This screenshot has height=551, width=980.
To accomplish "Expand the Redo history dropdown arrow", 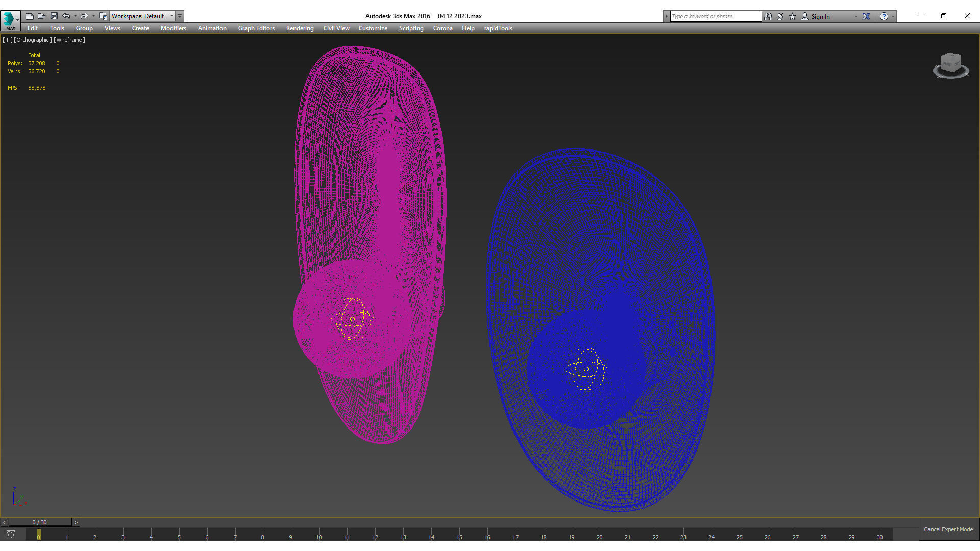I will (x=93, y=16).
